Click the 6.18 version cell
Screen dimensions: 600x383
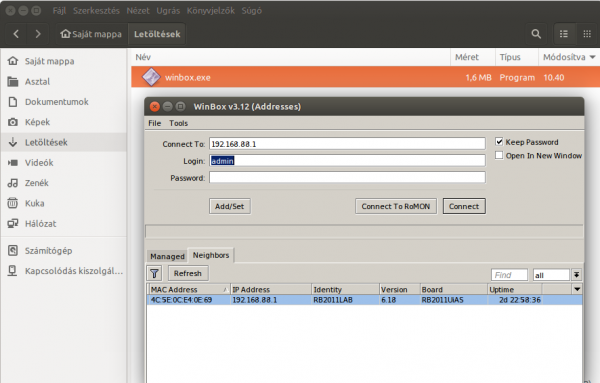coord(388,300)
